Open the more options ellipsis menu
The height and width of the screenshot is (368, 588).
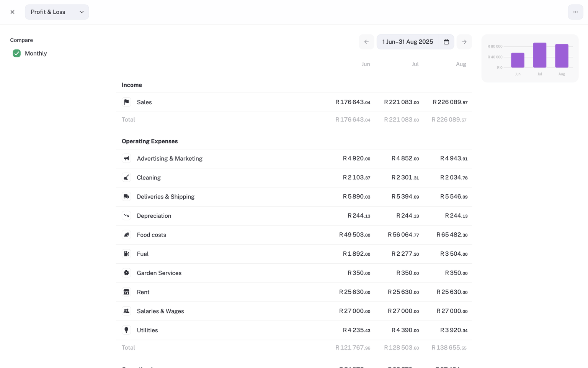tap(575, 12)
